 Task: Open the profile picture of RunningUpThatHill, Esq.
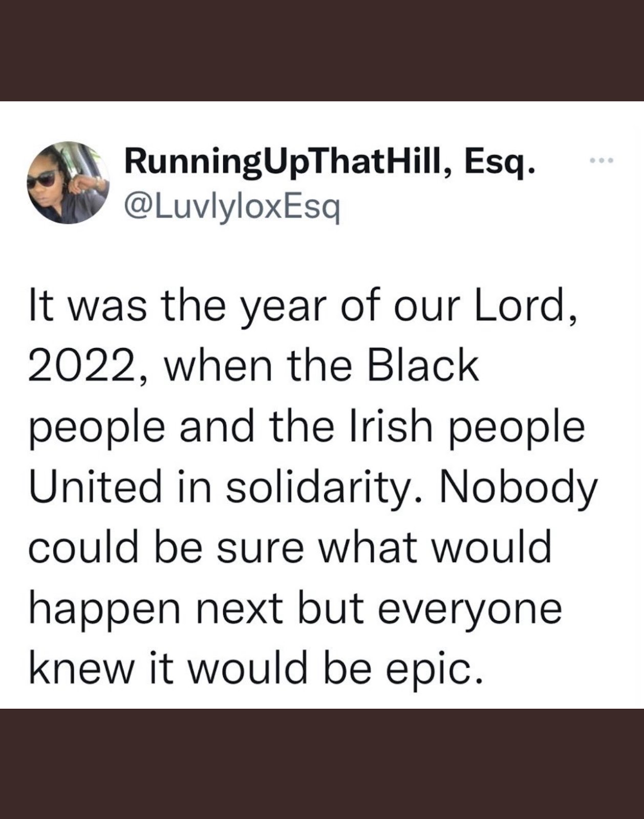point(68,182)
